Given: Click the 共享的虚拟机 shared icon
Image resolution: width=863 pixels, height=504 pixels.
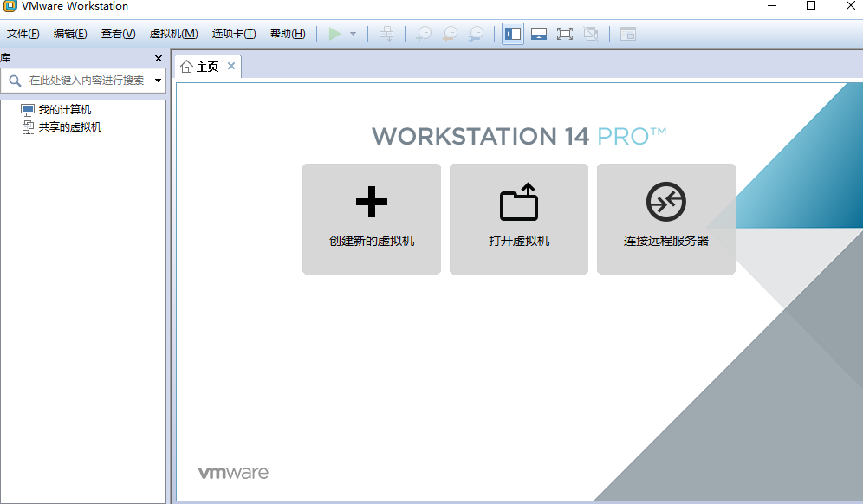Looking at the screenshot, I should [x=28, y=127].
